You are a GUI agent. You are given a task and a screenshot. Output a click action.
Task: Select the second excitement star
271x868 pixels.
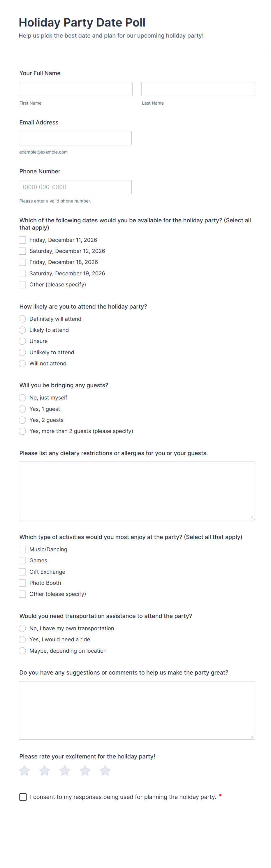(x=45, y=770)
